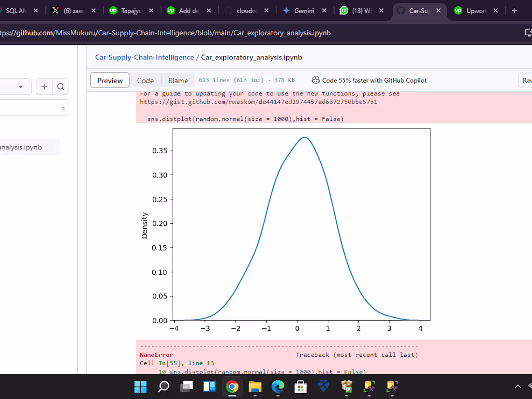
Task: Switch to the Code tab
Action: coord(145,80)
